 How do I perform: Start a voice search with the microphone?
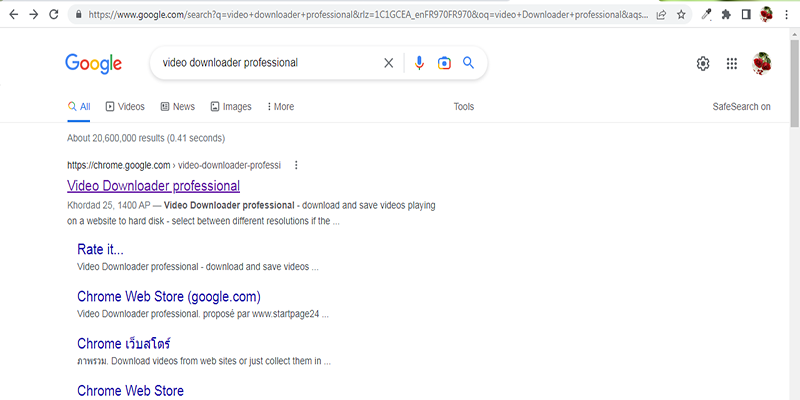pos(419,63)
